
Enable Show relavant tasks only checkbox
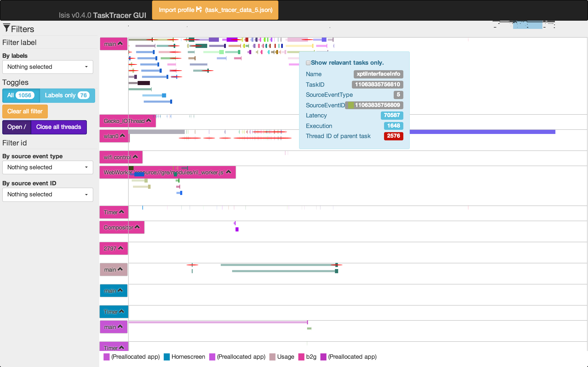308,63
